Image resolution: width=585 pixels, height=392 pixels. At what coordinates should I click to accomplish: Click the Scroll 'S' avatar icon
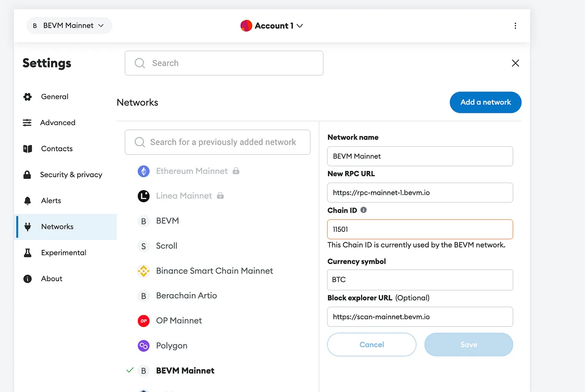pyautogui.click(x=144, y=246)
